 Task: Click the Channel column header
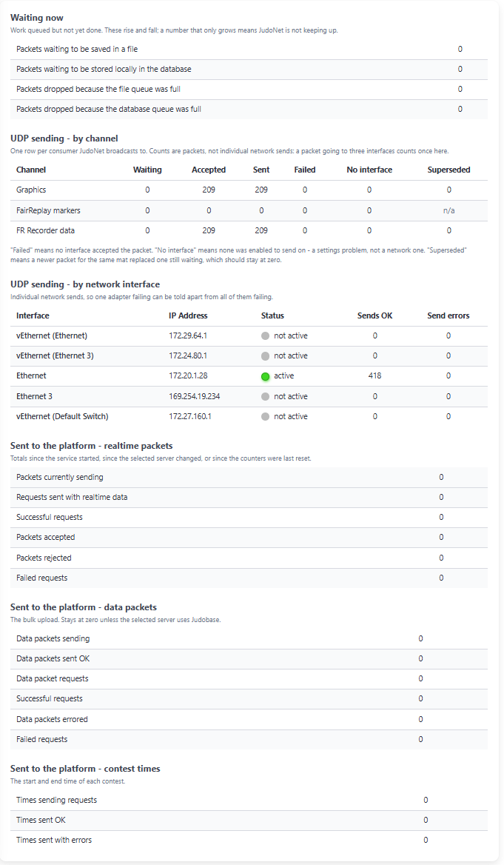pos(31,170)
